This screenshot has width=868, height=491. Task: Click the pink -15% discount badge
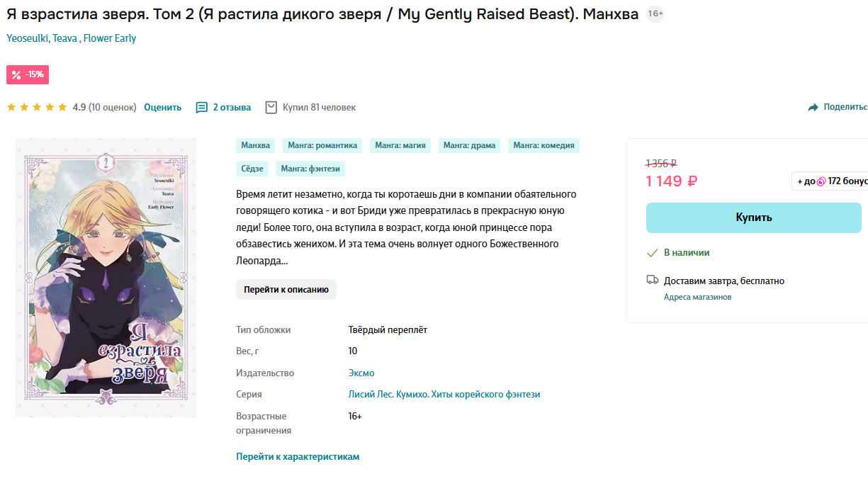[28, 74]
